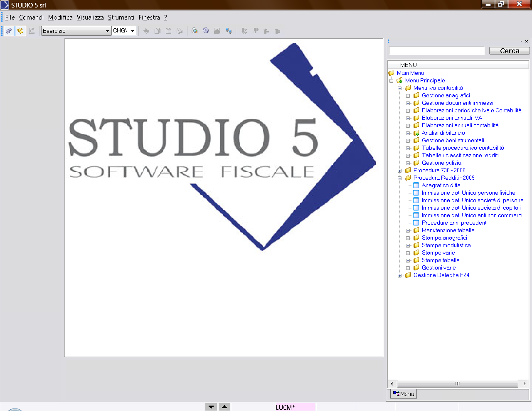Click the search input field beside Cerca
Image resolution: width=532 pixels, height=411 pixels.
click(x=437, y=51)
